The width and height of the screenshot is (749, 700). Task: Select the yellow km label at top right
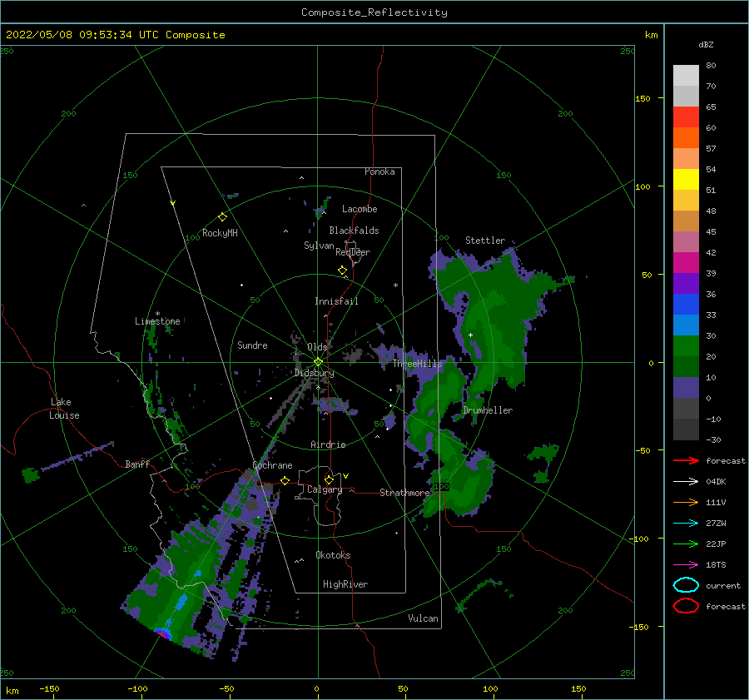click(651, 35)
